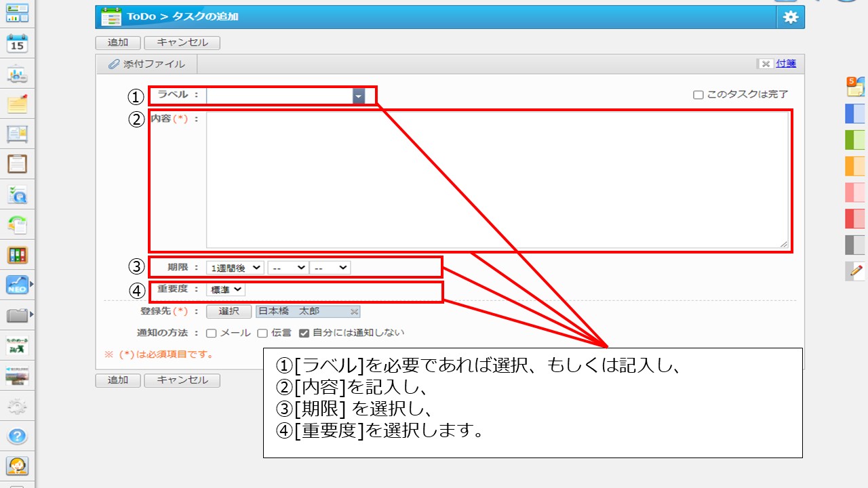Click the white gear settings icon in ToDo header
This screenshot has width=868, height=488.
tap(791, 18)
